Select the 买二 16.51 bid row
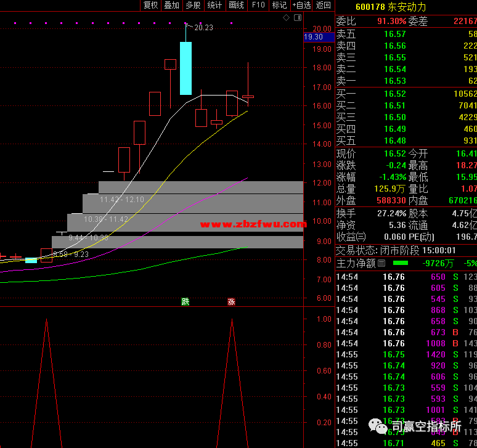The height and width of the screenshot is (448, 477). click(406, 105)
